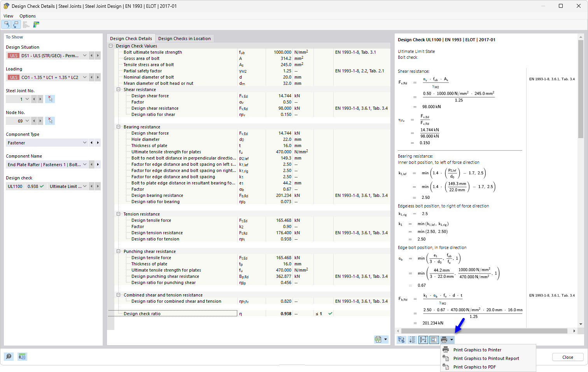Step to next Steel Joint No.
The width and height of the screenshot is (588, 372).
coord(40,99)
